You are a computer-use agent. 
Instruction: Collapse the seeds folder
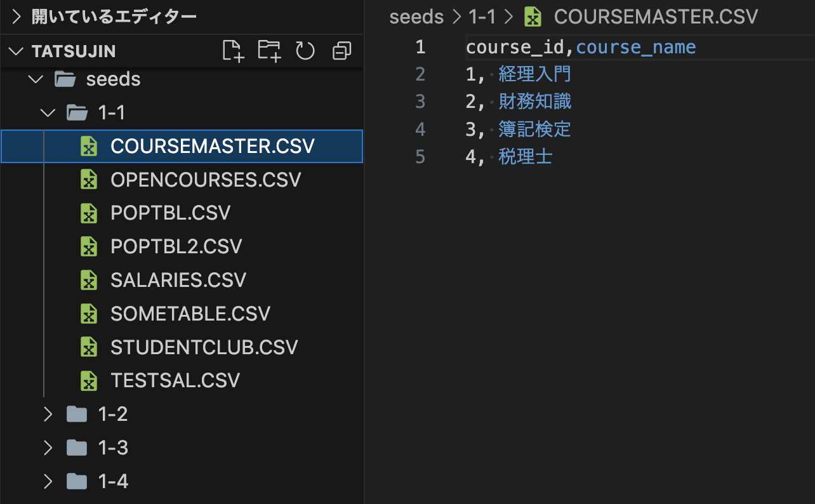click(36, 79)
